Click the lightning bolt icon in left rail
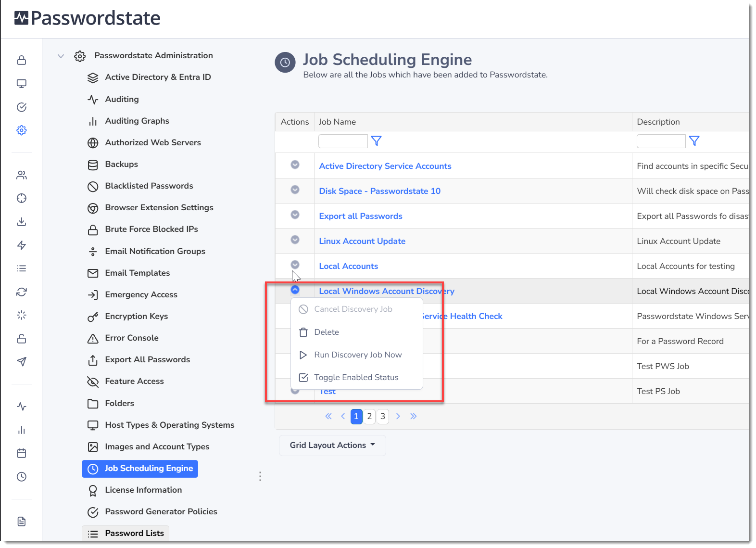The width and height of the screenshot is (756, 548). (x=22, y=245)
